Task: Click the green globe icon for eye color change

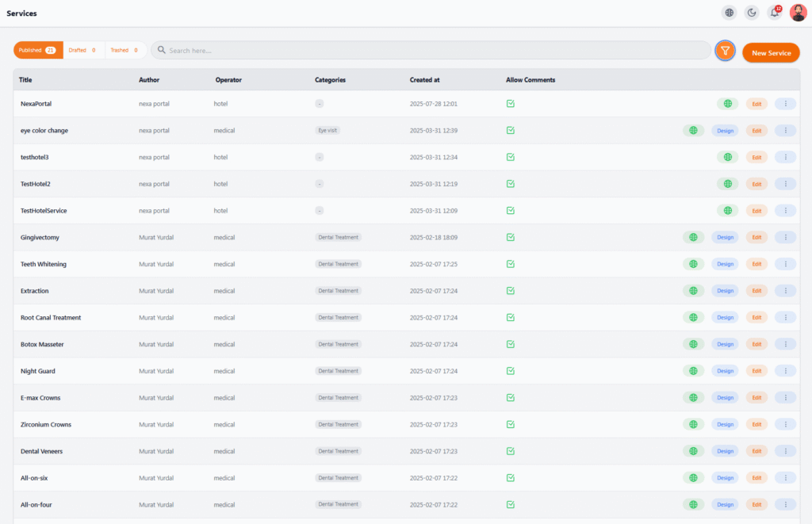Action: pos(693,131)
